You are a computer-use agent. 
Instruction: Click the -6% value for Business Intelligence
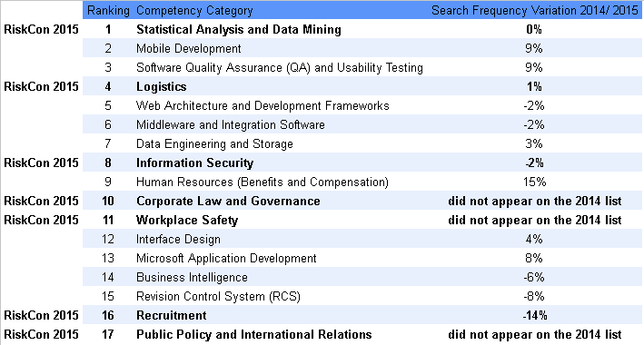click(534, 277)
